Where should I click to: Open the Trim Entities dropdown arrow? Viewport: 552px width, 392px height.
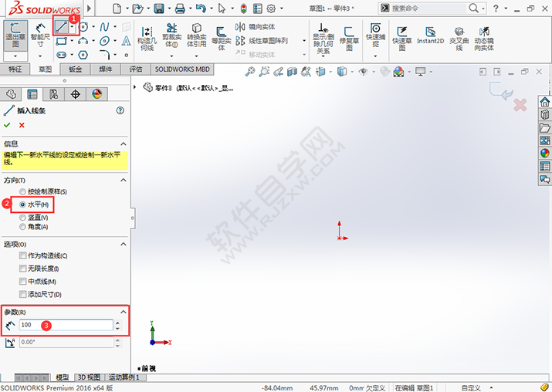(x=171, y=56)
